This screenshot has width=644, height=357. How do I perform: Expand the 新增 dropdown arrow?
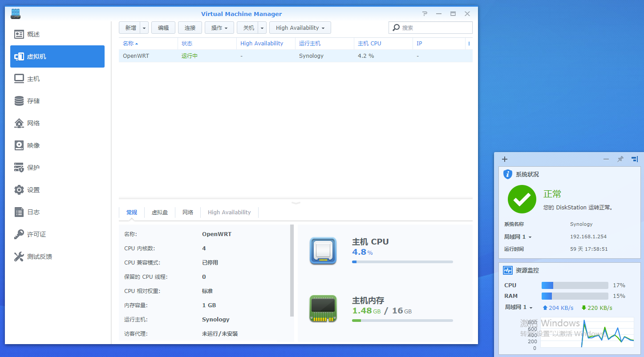[144, 28]
